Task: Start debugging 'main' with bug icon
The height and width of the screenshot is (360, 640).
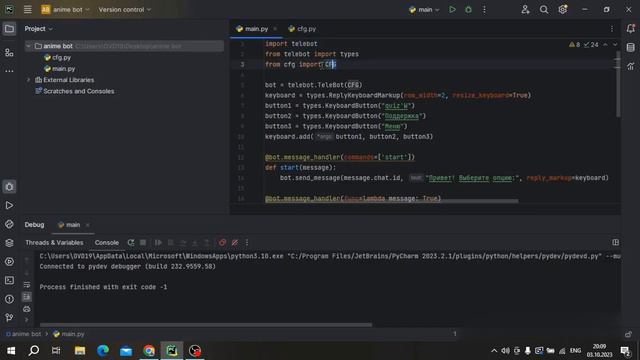Action: [x=469, y=9]
